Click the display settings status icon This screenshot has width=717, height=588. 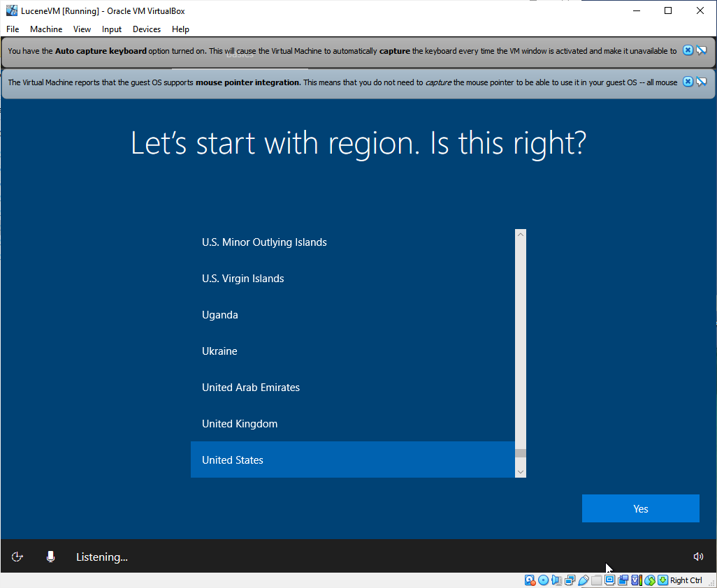point(609,580)
